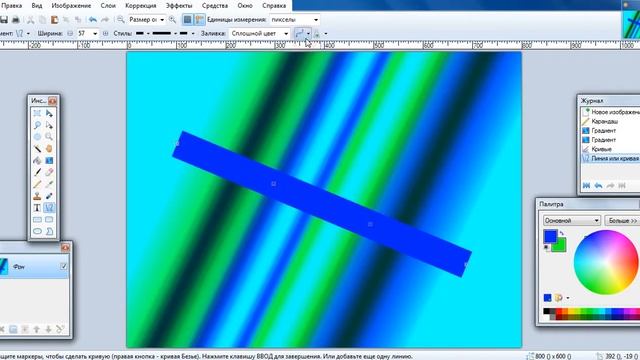This screenshot has height=360, width=640.
Task: Click the primary blue color swatch
Action: pos(550,236)
